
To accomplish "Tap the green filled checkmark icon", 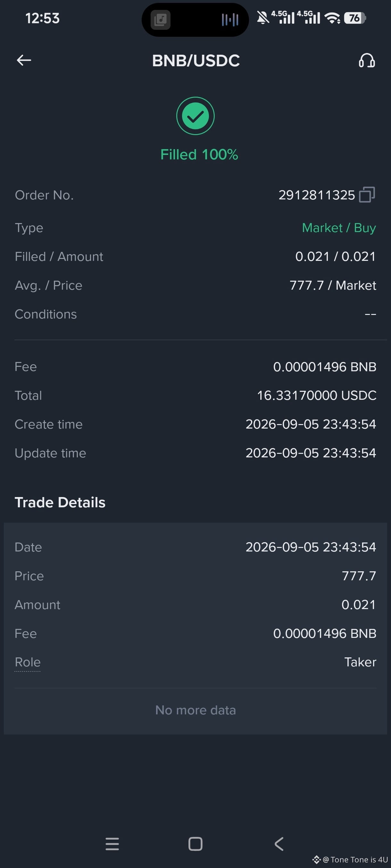I will (x=195, y=116).
